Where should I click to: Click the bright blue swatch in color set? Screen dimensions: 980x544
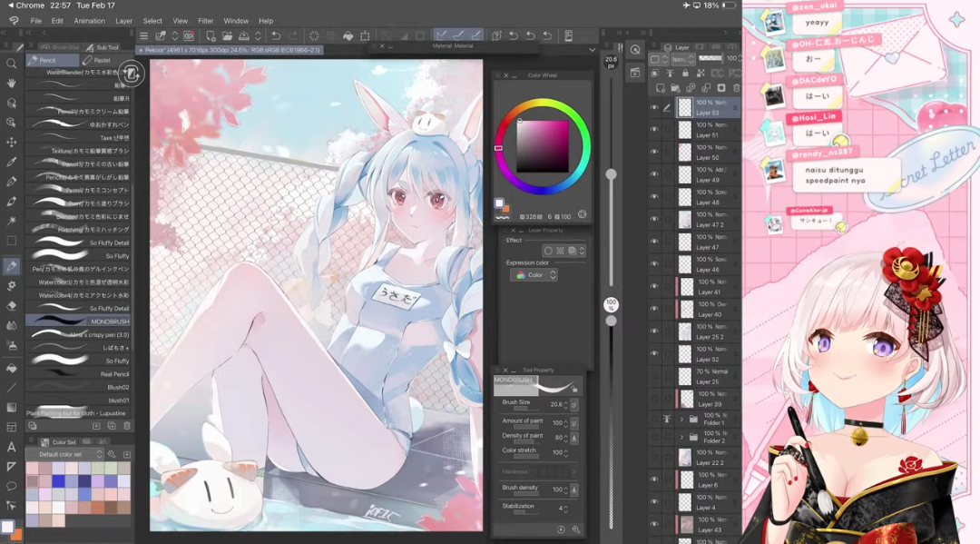[58, 481]
